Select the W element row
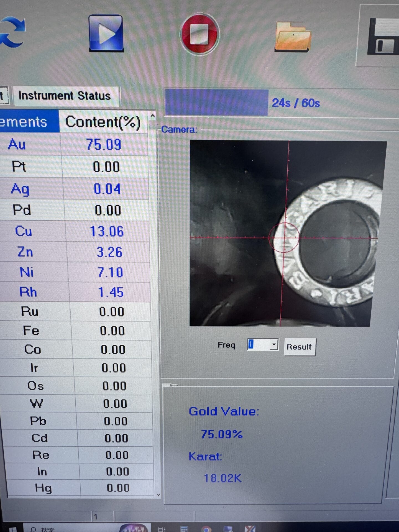Screen dimensions: 399x532 point(77,404)
